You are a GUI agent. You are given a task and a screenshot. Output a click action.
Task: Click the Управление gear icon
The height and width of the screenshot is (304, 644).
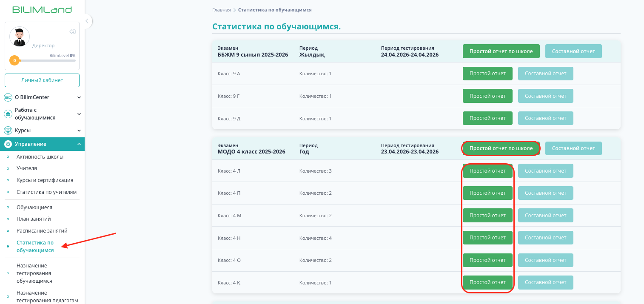click(8, 144)
